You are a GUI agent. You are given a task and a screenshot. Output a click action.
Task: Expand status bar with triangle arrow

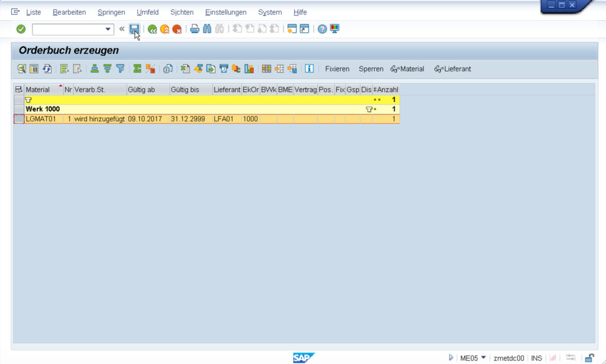pos(450,358)
